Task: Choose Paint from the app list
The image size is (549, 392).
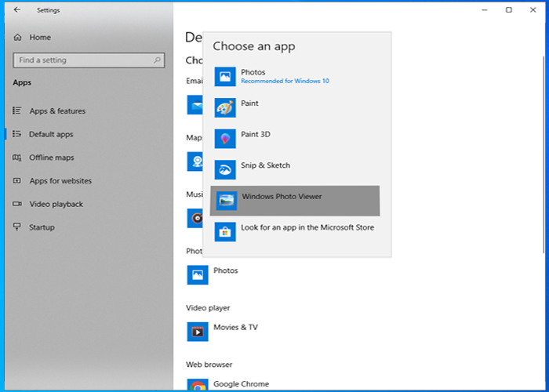Action: (295, 107)
